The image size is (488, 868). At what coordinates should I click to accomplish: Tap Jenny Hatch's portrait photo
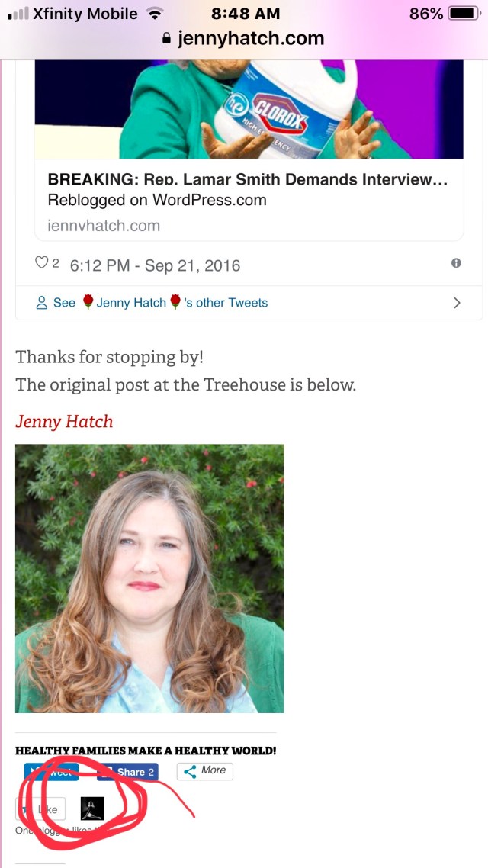click(149, 578)
